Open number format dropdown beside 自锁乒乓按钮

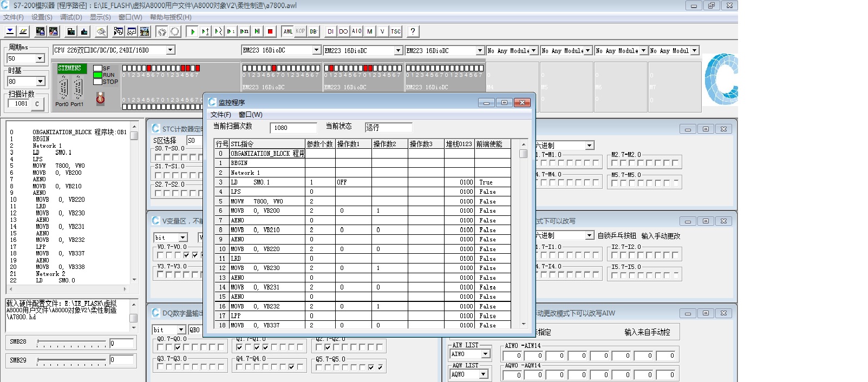(589, 235)
